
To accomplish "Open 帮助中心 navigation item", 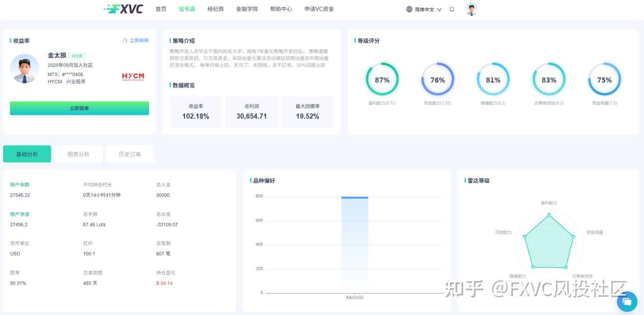I will click(281, 9).
